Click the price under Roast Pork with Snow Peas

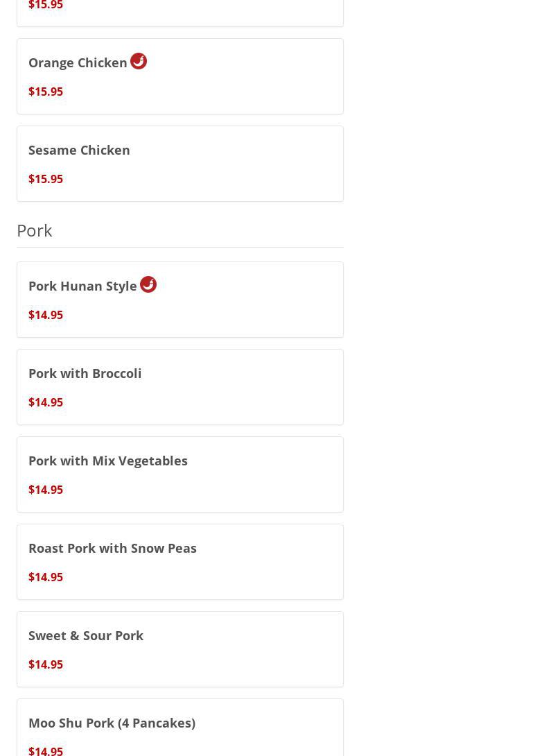coord(46,577)
